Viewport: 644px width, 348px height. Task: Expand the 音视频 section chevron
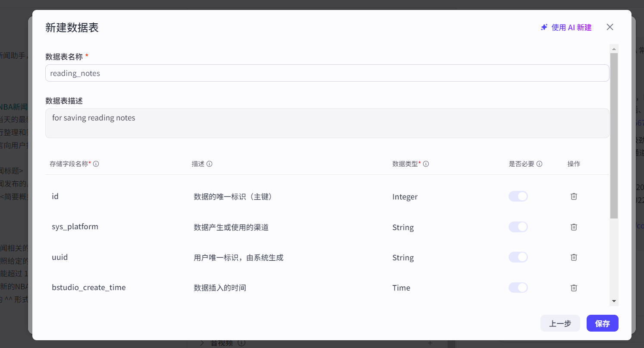[201, 342]
